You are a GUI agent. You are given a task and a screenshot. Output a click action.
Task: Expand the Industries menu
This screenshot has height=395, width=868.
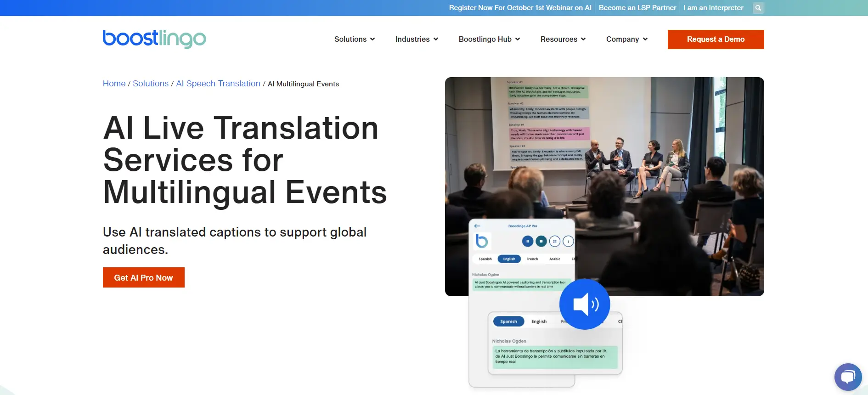click(417, 39)
